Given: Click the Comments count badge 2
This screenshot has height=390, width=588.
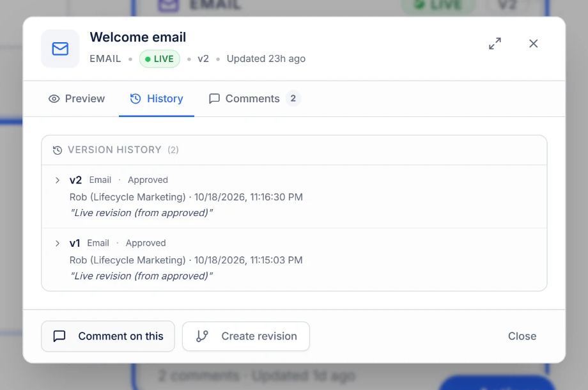Looking at the screenshot, I should point(293,98).
